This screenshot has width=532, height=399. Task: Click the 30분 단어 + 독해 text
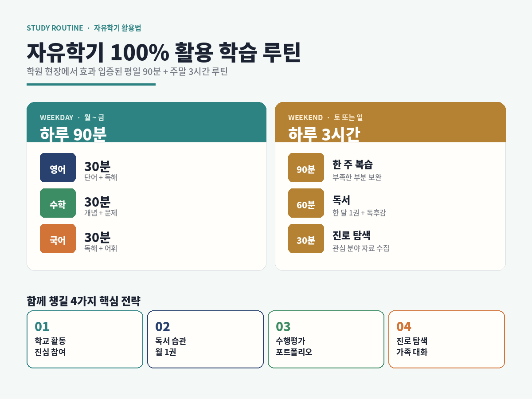click(x=101, y=171)
